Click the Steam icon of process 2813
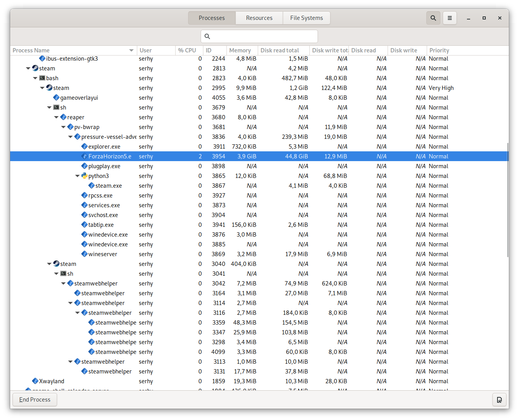The image size is (519, 420). pyautogui.click(x=35, y=68)
